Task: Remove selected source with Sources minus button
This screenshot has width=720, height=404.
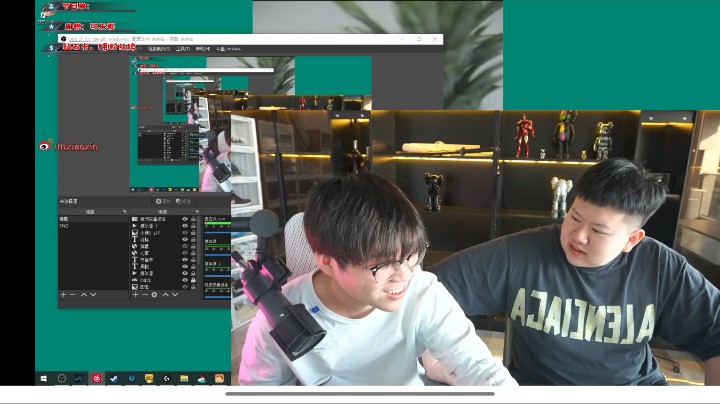Action: [145, 294]
